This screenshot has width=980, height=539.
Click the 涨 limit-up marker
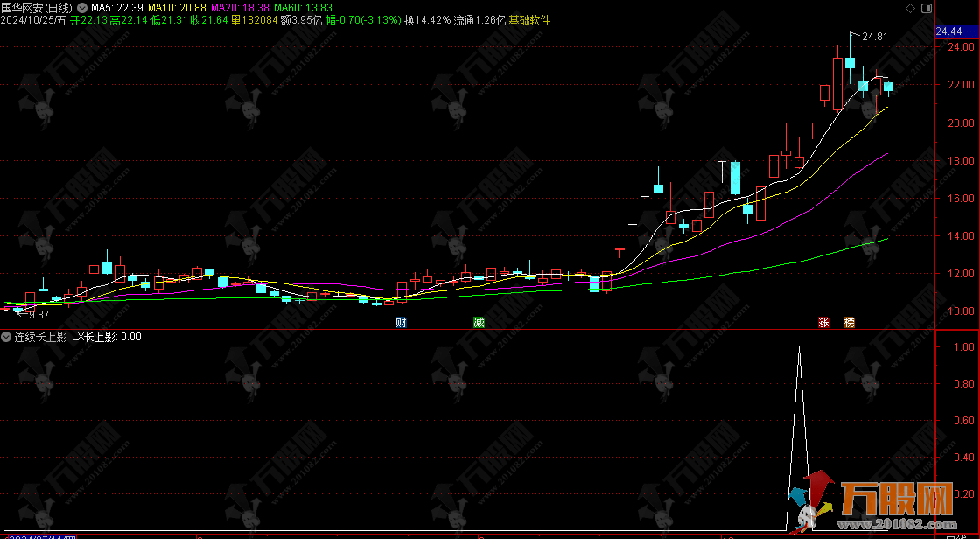(823, 323)
